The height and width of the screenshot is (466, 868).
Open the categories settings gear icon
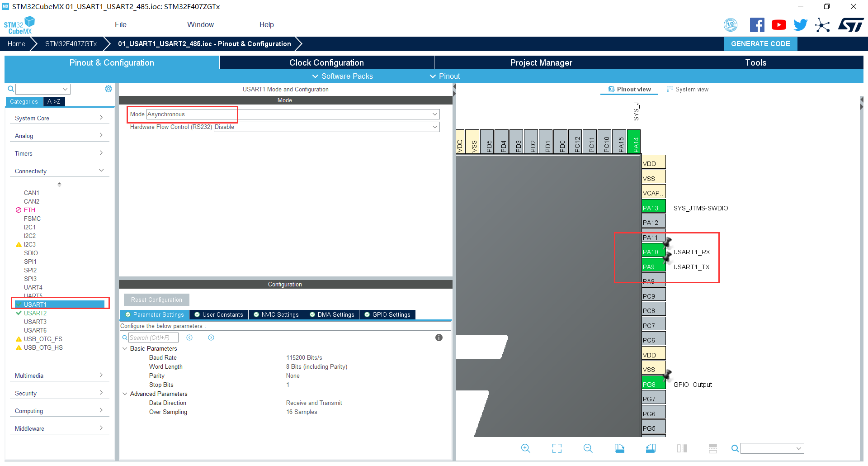[x=108, y=89]
